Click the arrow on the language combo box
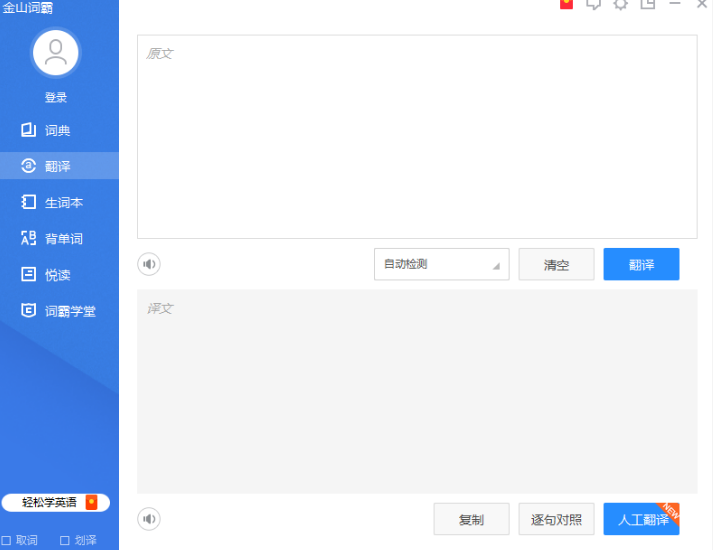 (x=497, y=266)
